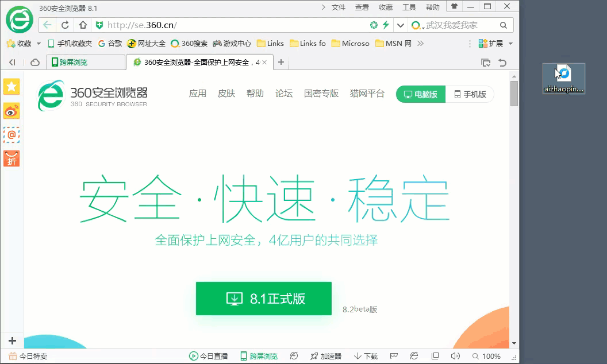607x364 pixels.
Task: Open the 收藏 menu
Action: (x=386, y=7)
